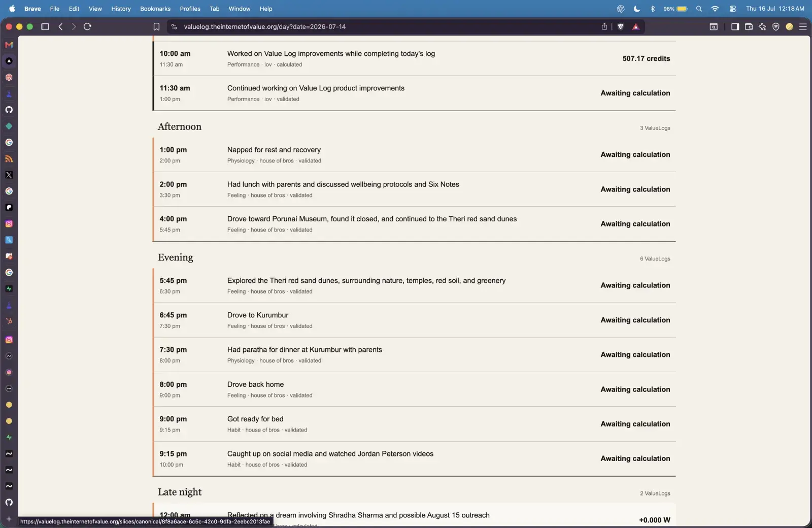The height and width of the screenshot is (528, 812).
Task: Open 'Caught up on social media' entry
Action: (415, 458)
